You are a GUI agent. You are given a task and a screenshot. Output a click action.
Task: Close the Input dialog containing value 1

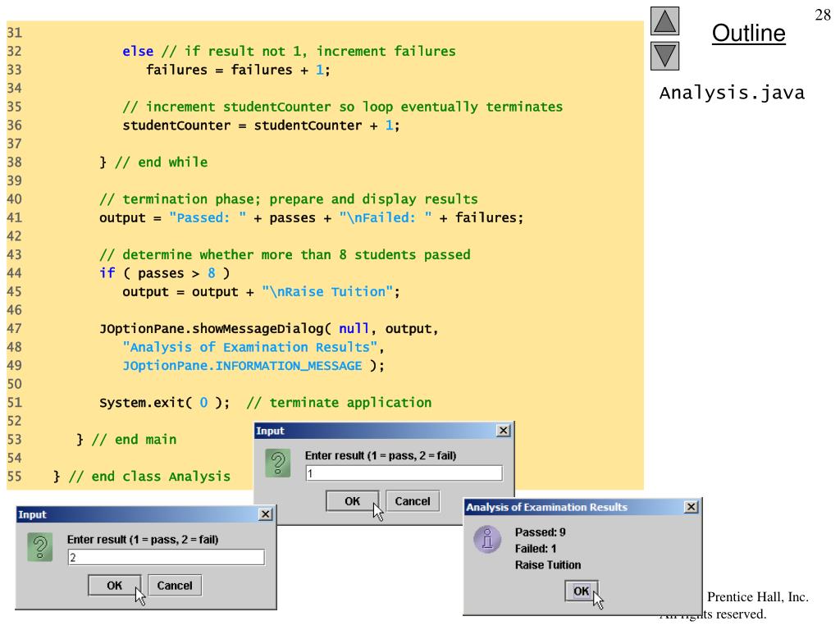(503, 431)
